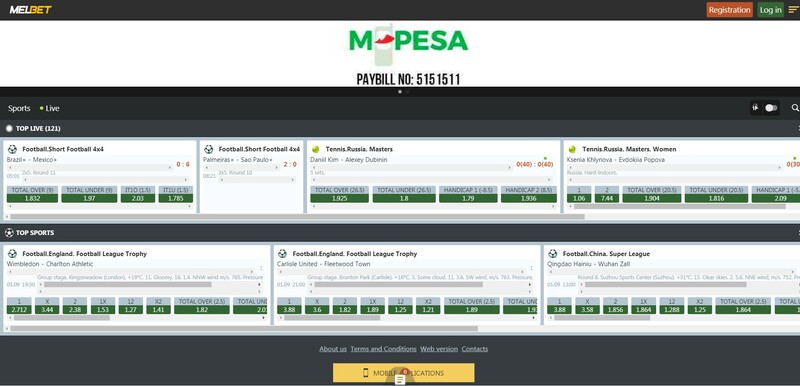Open Qingdao Hainiu - Wuhan Zall match
This screenshot has height=386, width=800.
[588, 264]
